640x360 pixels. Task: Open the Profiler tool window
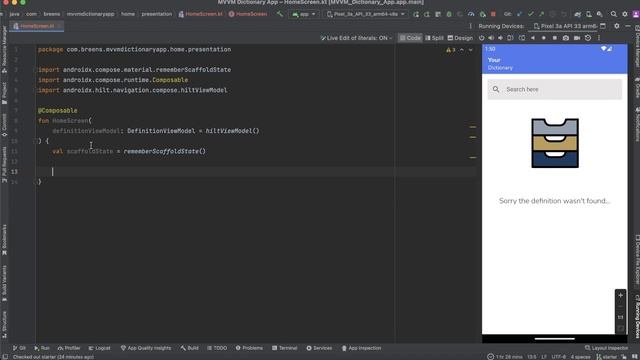tap(69, 348)
